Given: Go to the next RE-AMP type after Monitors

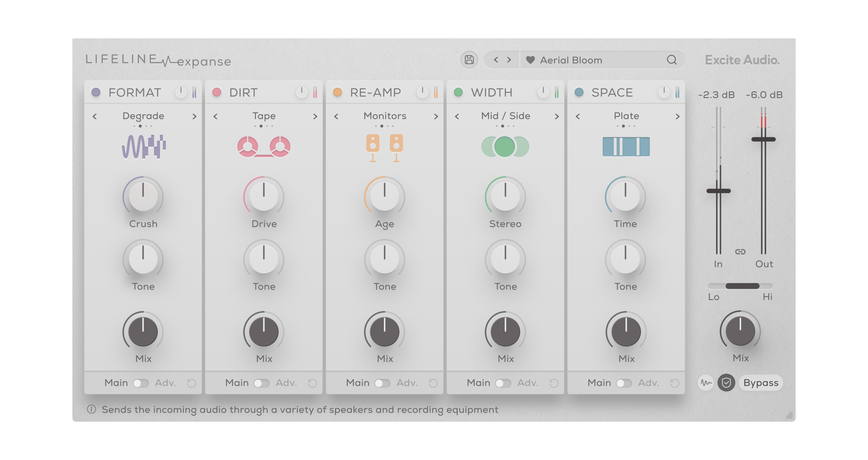Looking at the screenshot, I should click(x=436, y=116).
